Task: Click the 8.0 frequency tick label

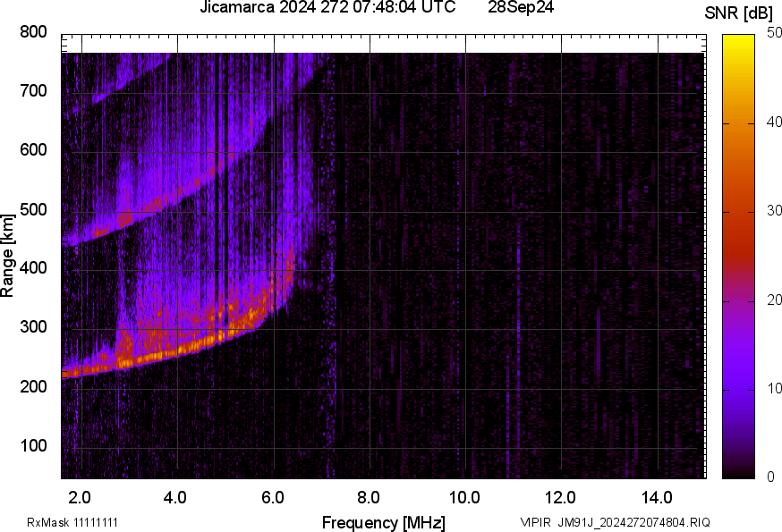Action: (369, 496)
